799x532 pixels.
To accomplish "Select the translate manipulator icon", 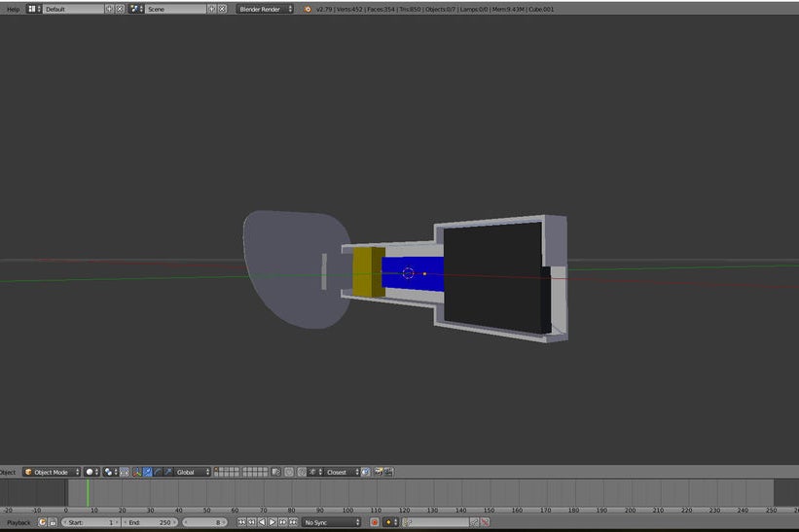I will tap(147, 472).
